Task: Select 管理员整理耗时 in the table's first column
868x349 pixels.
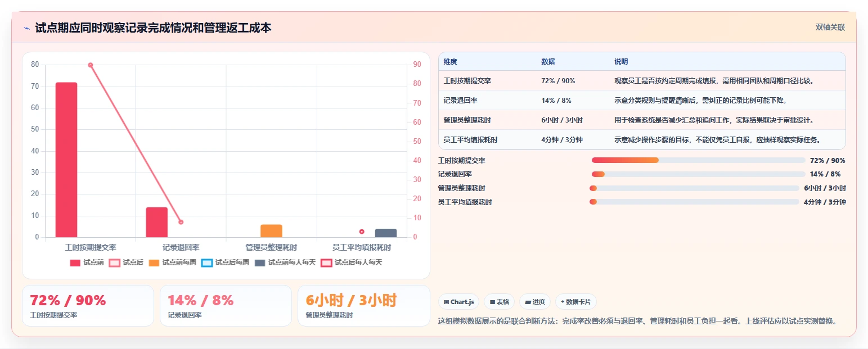Action: pos(467,120)
